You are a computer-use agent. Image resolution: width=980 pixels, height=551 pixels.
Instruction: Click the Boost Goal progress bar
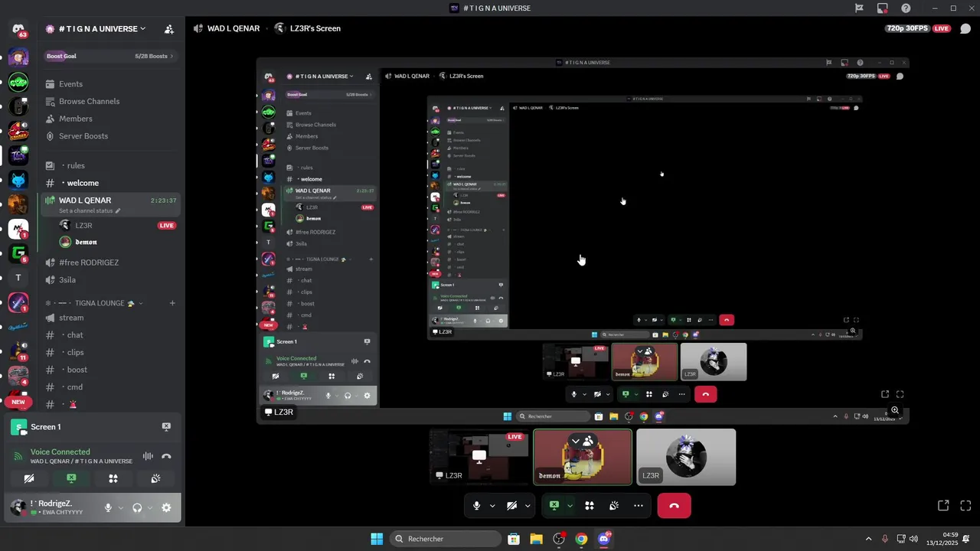pos(112,56)
